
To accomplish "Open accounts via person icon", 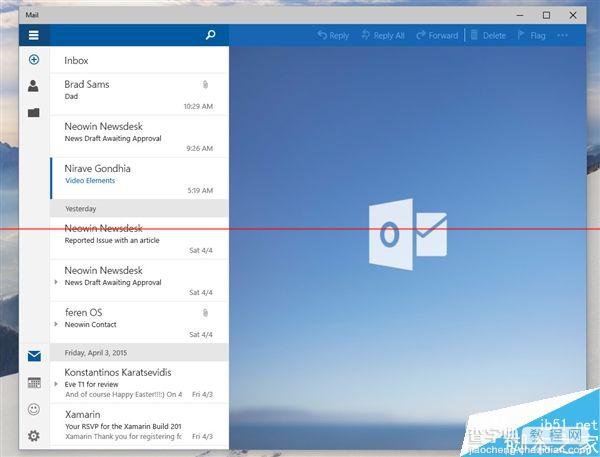I will (x=33, y=86).
